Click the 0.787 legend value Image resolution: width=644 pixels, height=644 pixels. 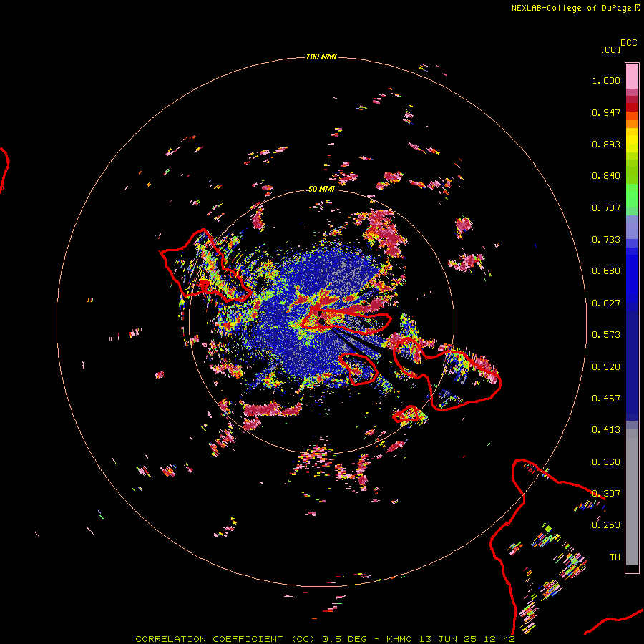(x=606, y=208)
